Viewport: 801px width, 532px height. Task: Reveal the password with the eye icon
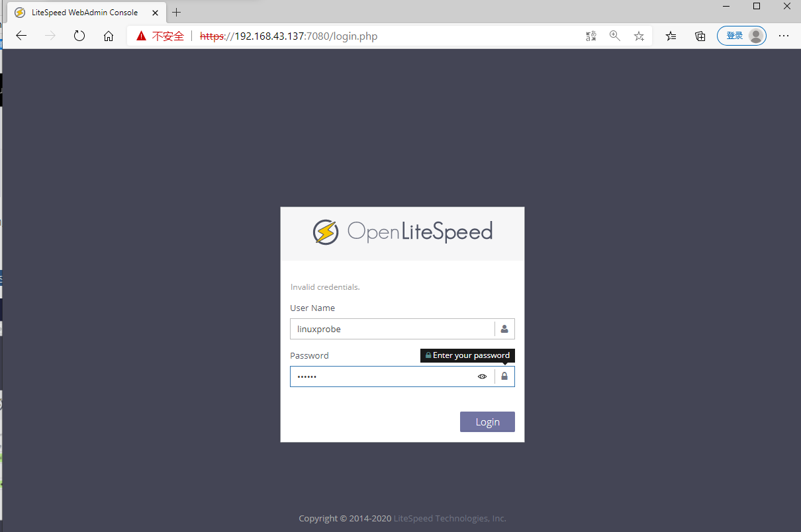[x=483, y=377]
